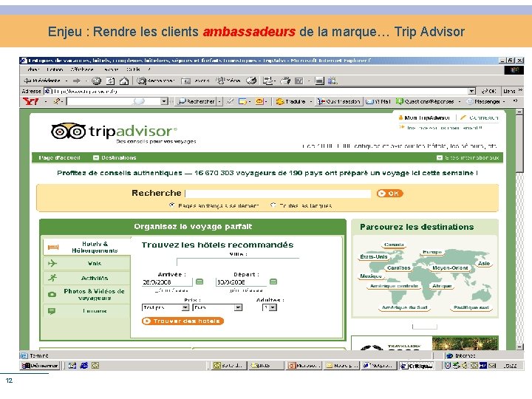Viewport: 532px width, 399px height.
Task: Open the IE toolbar Favoris star button
Action: 195,81
